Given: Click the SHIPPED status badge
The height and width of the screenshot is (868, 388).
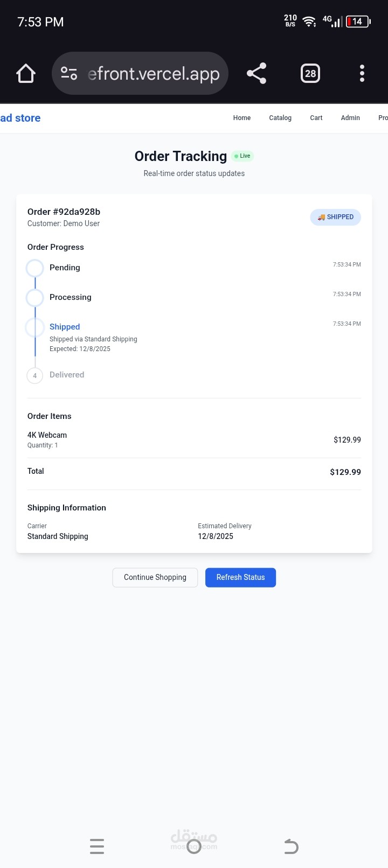Looking at the screenshot, I should tap(335, 217).
